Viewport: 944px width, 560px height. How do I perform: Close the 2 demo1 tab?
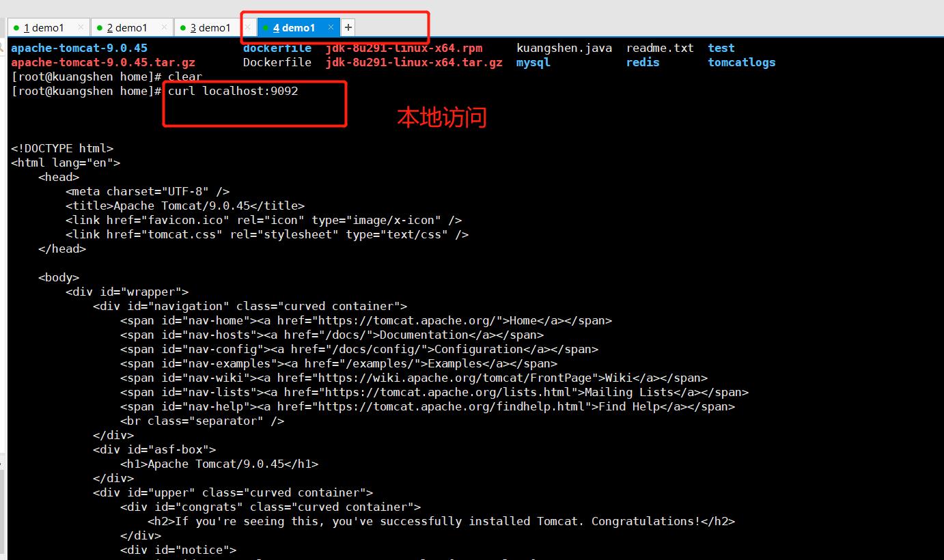tap(164, 27)
